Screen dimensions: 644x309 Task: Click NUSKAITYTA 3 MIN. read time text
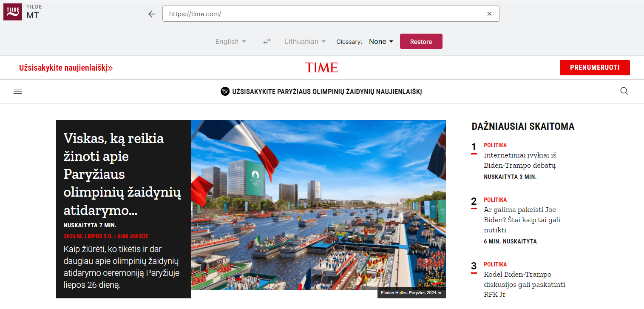(510, 177)
